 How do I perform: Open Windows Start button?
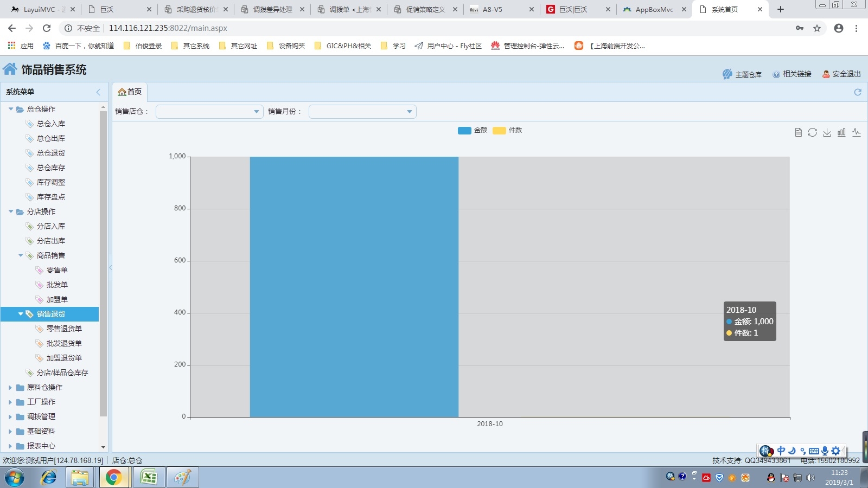pos(15,478)
